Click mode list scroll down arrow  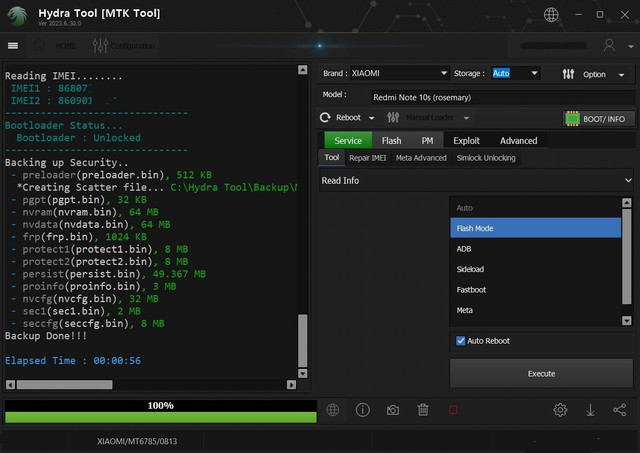(x=627, y=320)
